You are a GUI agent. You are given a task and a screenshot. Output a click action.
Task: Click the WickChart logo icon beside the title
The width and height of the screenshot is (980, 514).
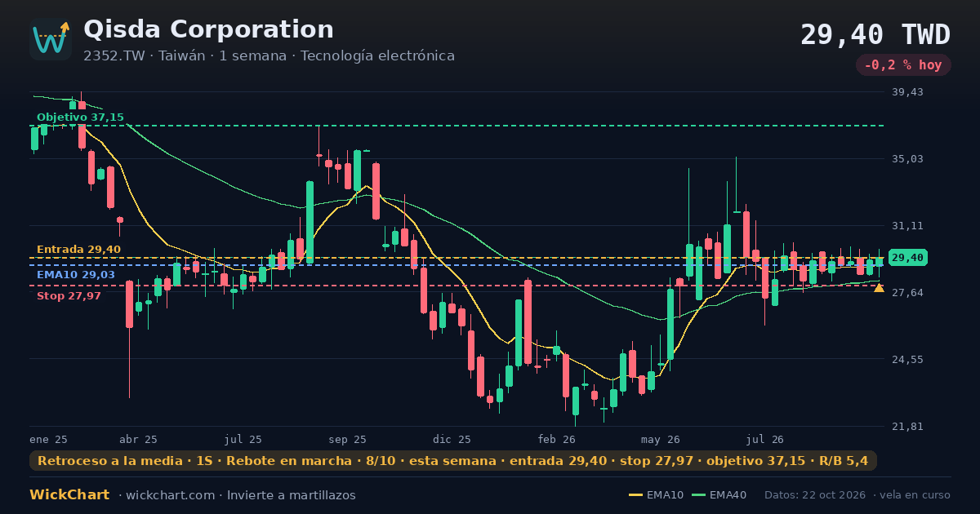(51, 39)
